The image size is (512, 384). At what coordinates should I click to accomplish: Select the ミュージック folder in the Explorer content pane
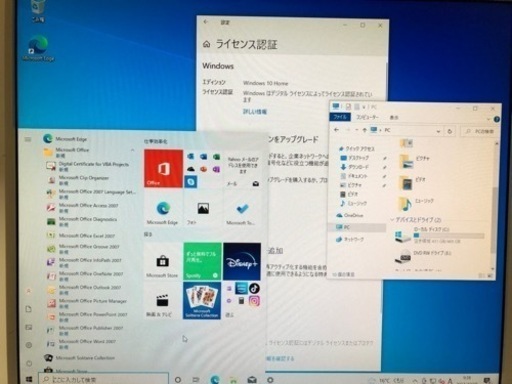(417, 203)
